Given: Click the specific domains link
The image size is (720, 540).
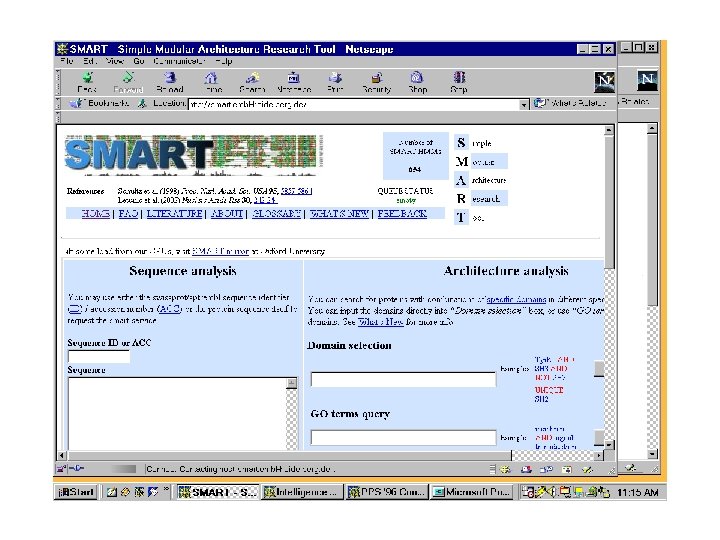Looking at the screenshot, I should point(516,299).
